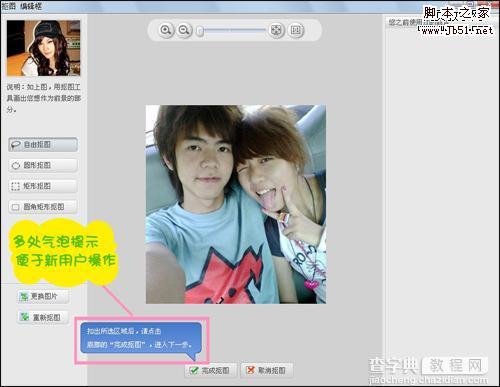Viewport: 500px width, 387px height.
Task: Click the 更换图片 change picture button
Action: pos(43,296)
